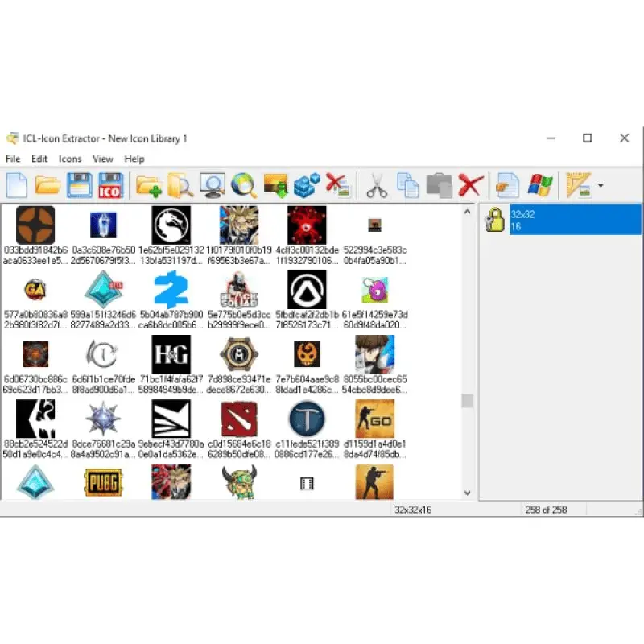The width and height of the screenshot is (644, 644).
Task: Copy the selected icon
Action: [x=408, y=186]
